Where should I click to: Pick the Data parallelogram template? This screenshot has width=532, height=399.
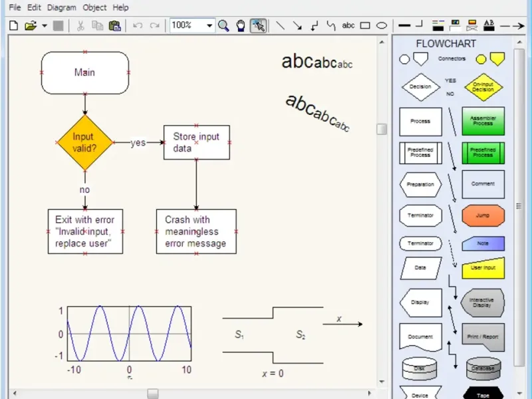pyautogui.click(x=421, y=268)
